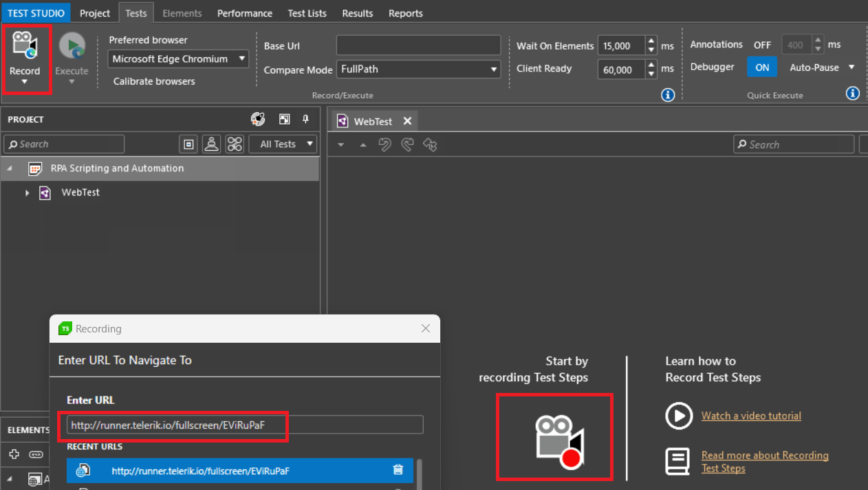Image resolution: width=868 pixels, height=490 pixels.
Task: Switch to the Results tab
Action: [x=358, y=13]
